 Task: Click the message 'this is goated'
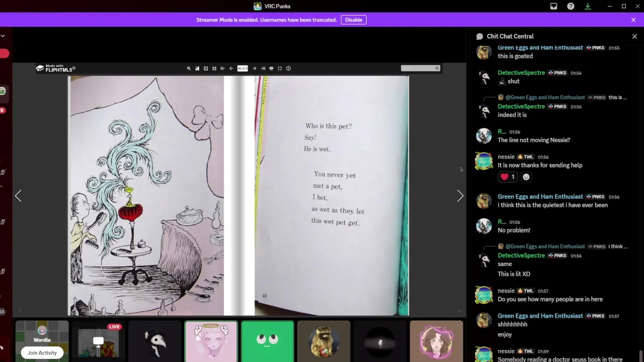pyautogui.click(x=515, y=56)
